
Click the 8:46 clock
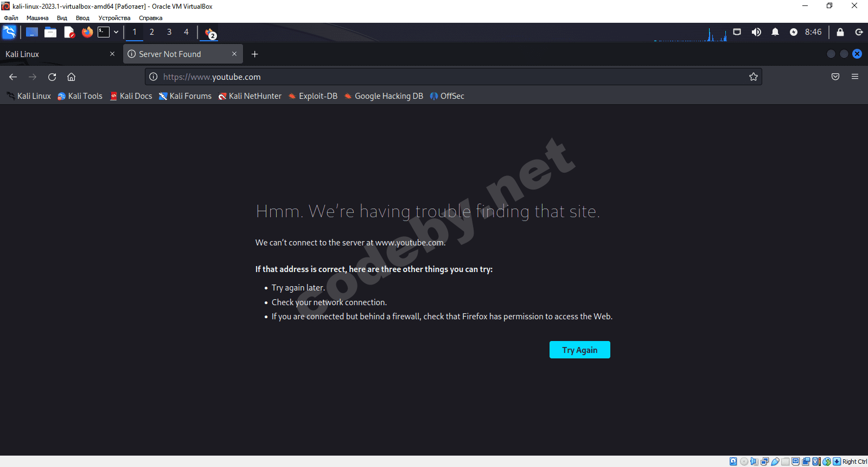coord(813,32)
